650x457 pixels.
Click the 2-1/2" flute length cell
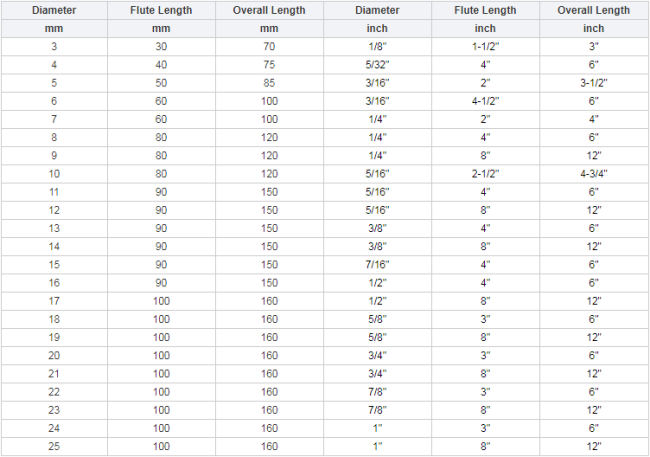pyautogui.click(x=485, y=174)
